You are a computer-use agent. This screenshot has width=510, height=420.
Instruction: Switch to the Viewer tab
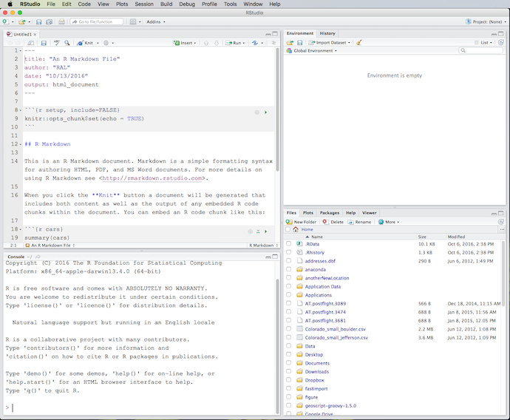(x=369, y=213)
